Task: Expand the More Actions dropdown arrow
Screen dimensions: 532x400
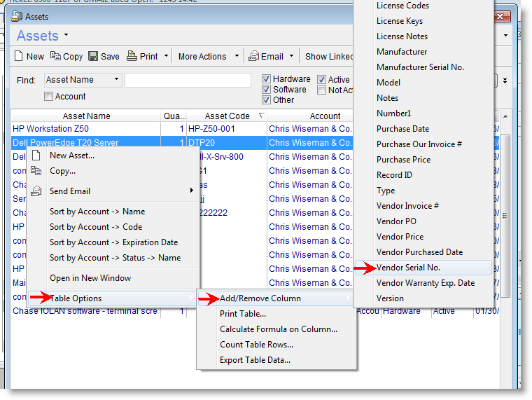Action: point(237,57)
